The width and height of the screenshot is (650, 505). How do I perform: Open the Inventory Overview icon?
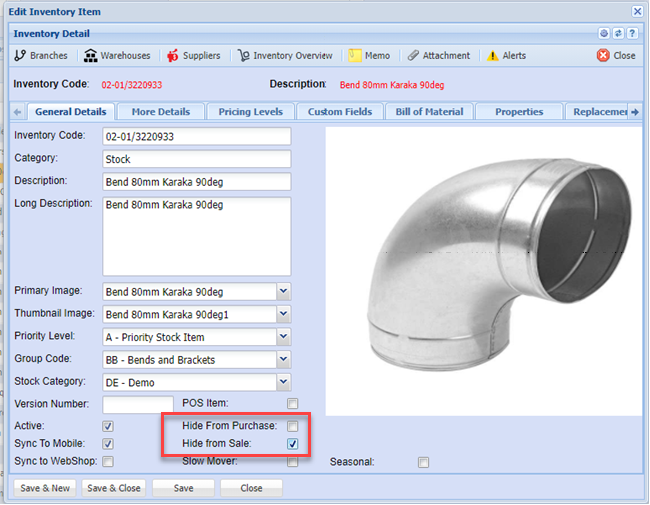click(244, 56)
